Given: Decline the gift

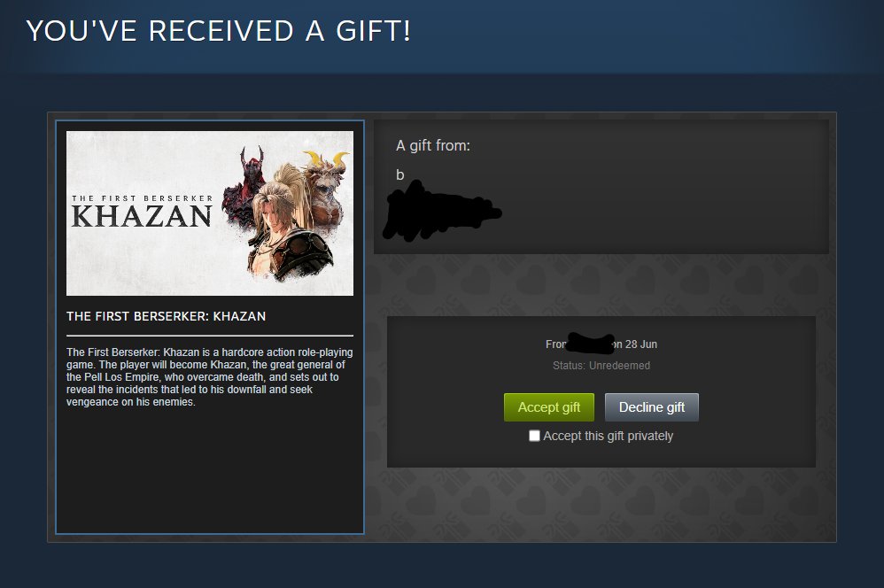Looking at the screenshot, I should [x=651, y=407].
